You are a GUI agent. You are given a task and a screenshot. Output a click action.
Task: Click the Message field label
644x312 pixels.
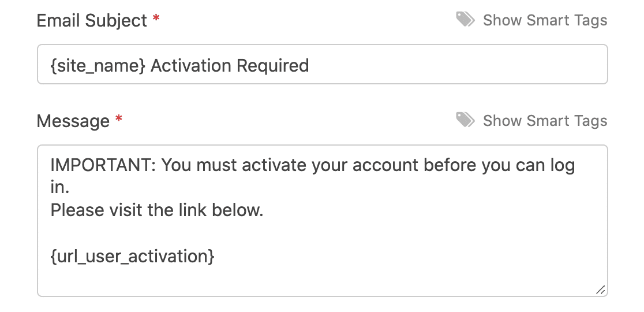pos(73,121)
